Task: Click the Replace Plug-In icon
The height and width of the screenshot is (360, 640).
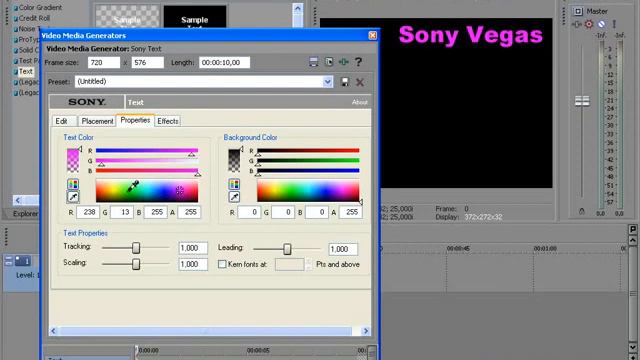Action: tap(329, 62)
